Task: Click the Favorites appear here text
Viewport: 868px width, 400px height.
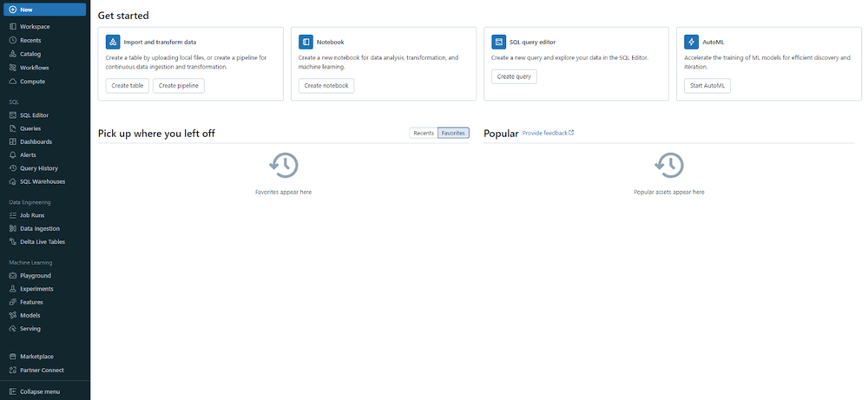Action: (284, 192)
